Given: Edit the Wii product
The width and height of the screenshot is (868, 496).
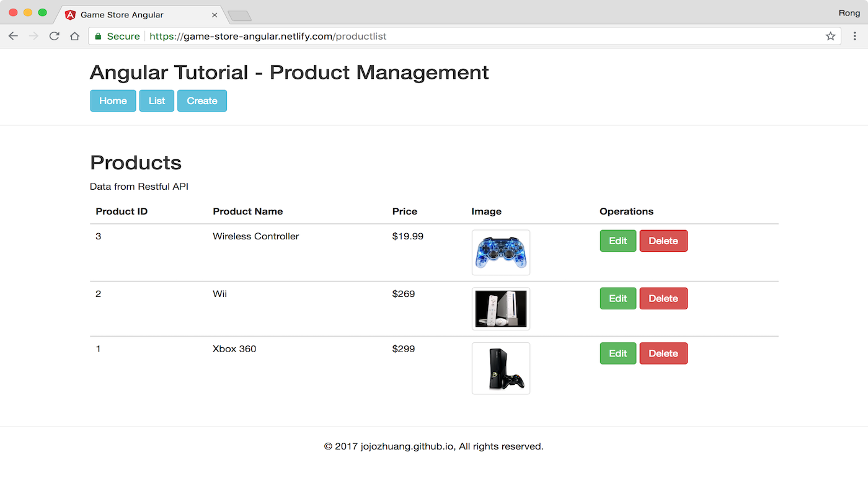Looking at the screenshot, I should coord(618,298).
